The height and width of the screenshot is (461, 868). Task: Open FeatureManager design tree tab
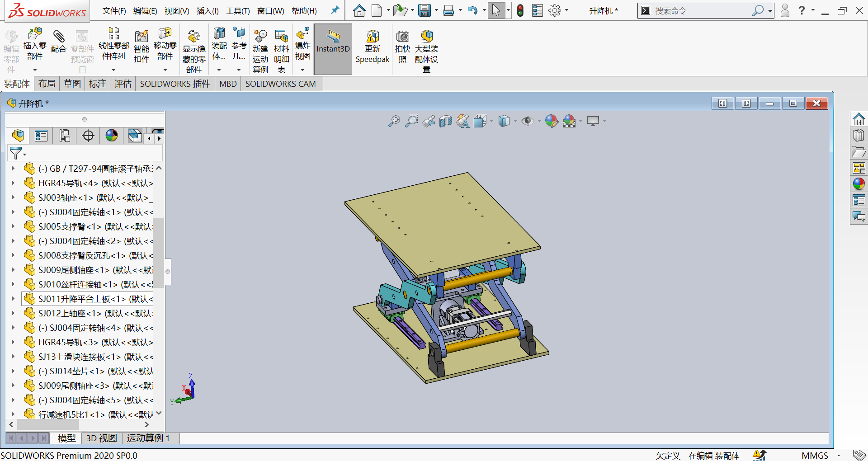click(18, 136)
